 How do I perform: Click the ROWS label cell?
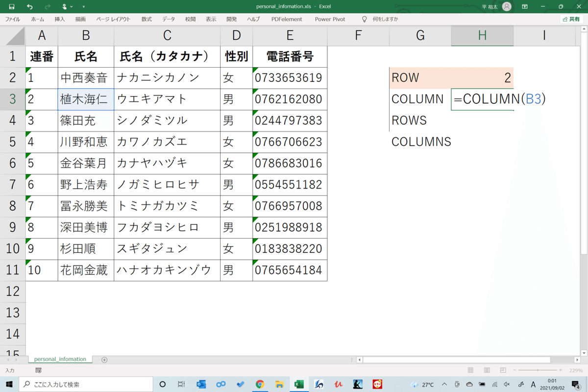point(420,121)
